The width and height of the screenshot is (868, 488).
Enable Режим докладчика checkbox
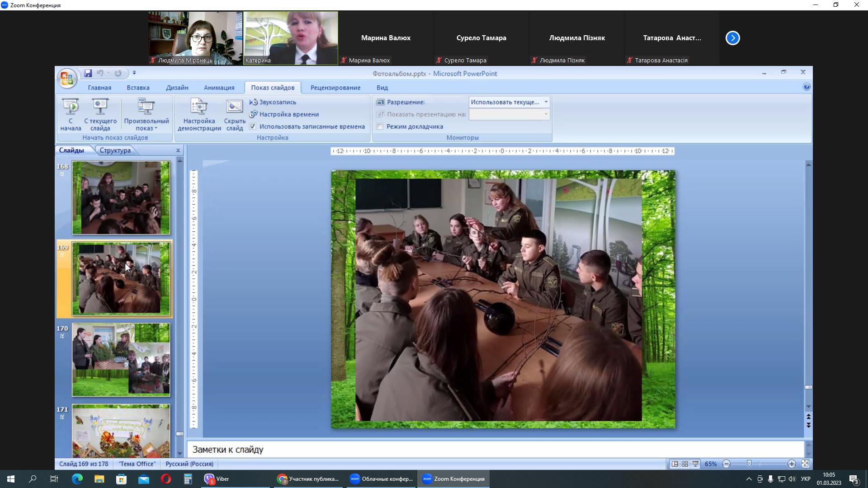click(380, 127)
